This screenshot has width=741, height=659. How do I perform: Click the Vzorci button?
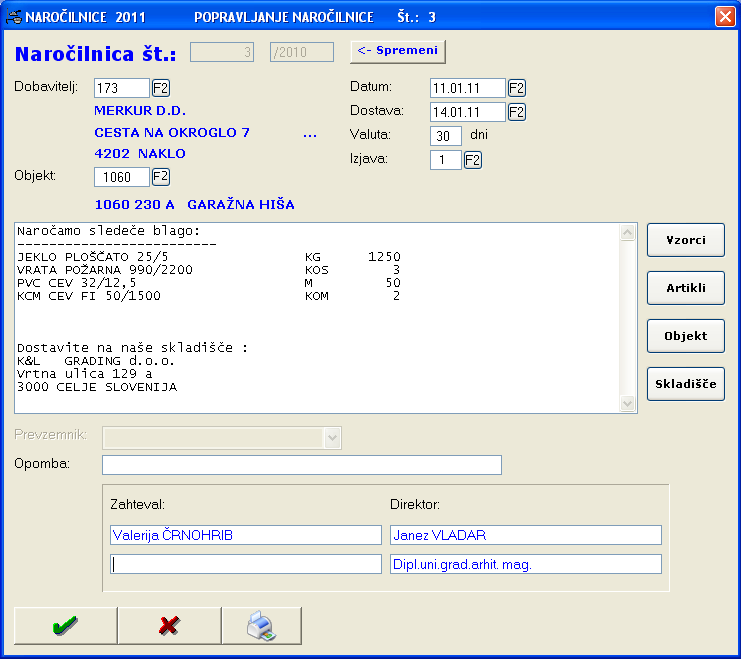click(x=686, y=240)
